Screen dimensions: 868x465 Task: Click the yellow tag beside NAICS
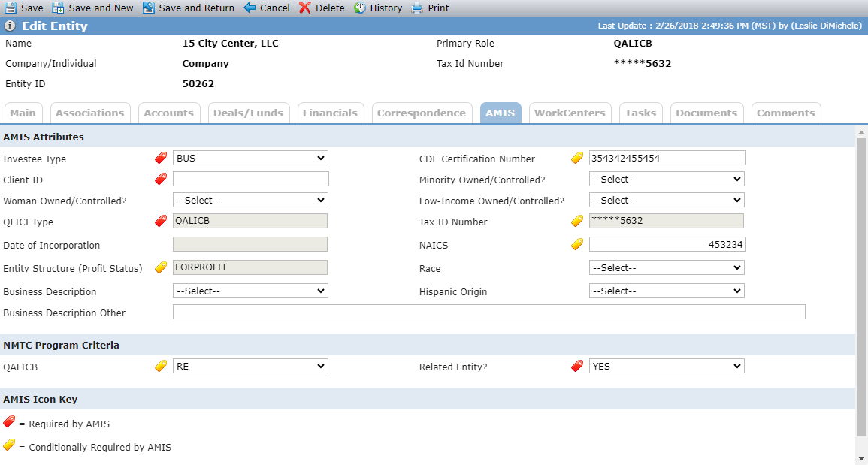(x=577, y=244)
